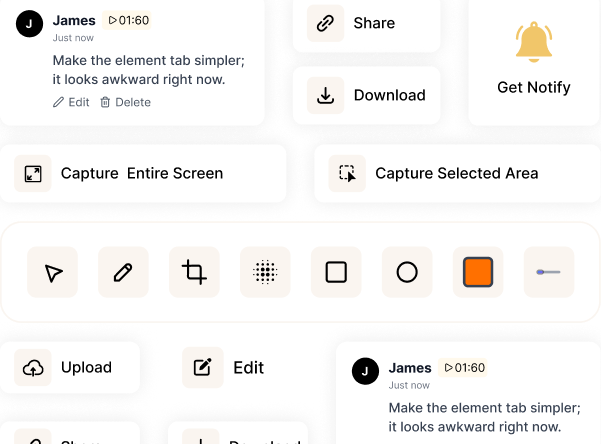Select the blur dots tool
This screenshot has width=601, height=444.
[x=265, y=272]
